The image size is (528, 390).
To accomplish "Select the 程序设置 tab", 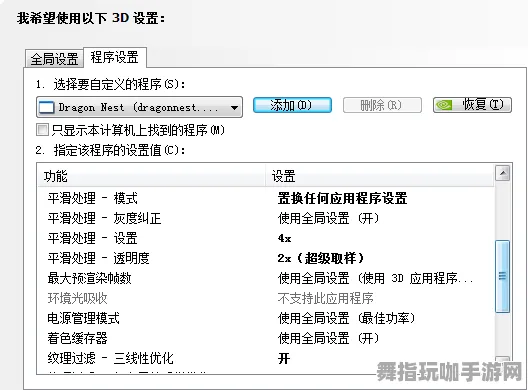I will pyautogui.click(x=114, y=57).
